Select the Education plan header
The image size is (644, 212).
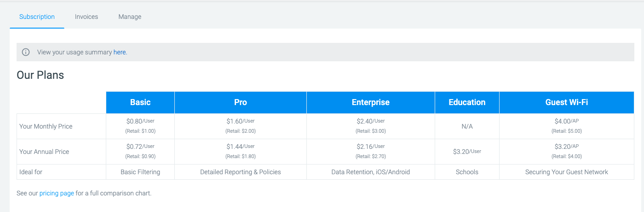pyautogui.click(x=467, y=102)
